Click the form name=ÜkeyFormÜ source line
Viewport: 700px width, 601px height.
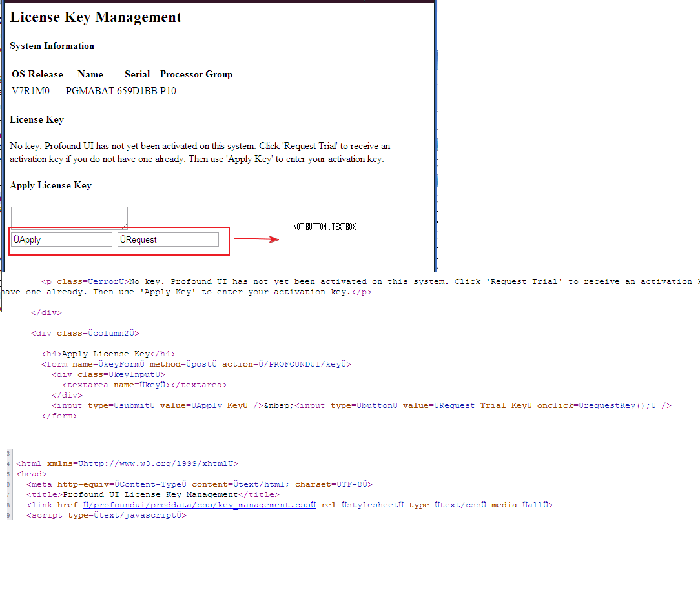pyautogui.click(x=196, y=364)
